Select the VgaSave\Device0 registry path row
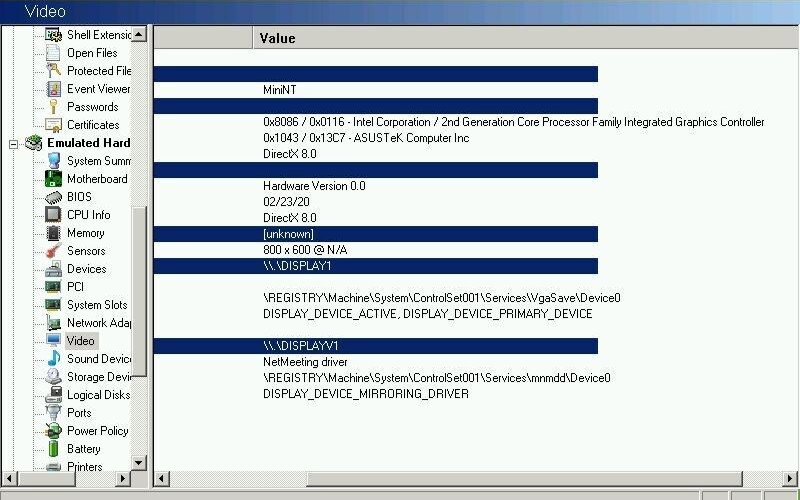Screen dimensions: 800x500 click(442, 298)
